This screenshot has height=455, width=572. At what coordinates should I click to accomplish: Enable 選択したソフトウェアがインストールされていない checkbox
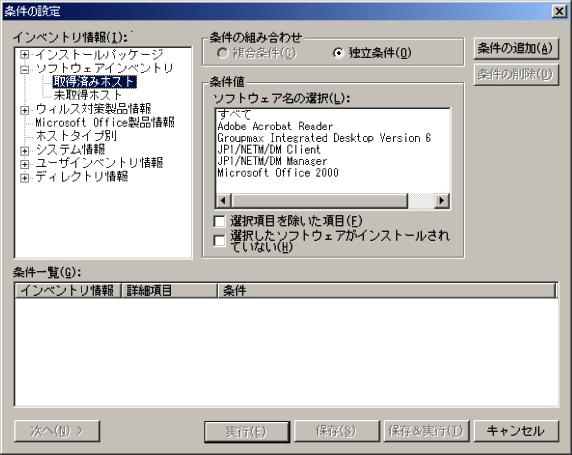[219, 241]
